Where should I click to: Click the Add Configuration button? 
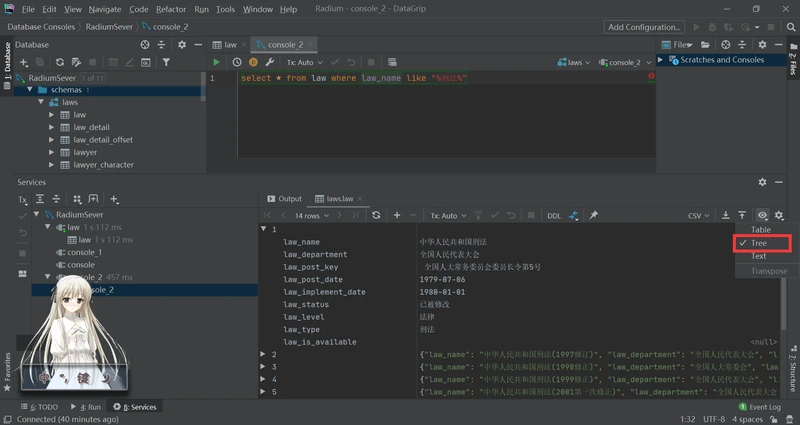(x=644, y=27)
